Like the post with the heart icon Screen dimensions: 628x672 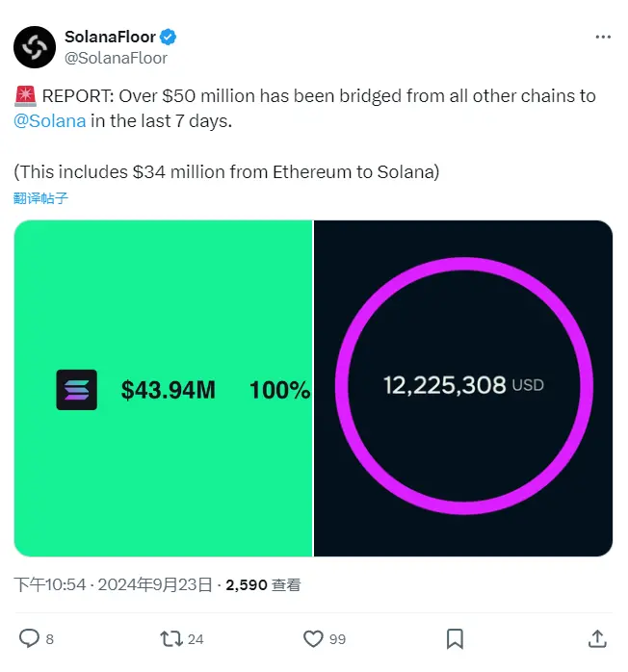point(313,638)
